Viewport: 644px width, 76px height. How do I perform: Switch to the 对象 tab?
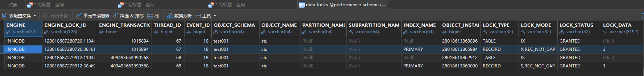click(x=13, y=5)
